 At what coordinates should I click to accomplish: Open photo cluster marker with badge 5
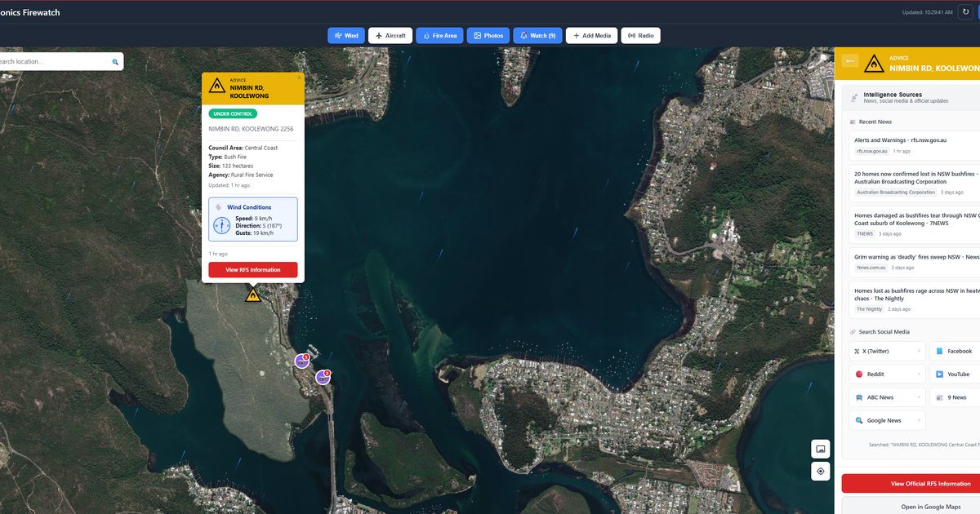pos(303,361)
